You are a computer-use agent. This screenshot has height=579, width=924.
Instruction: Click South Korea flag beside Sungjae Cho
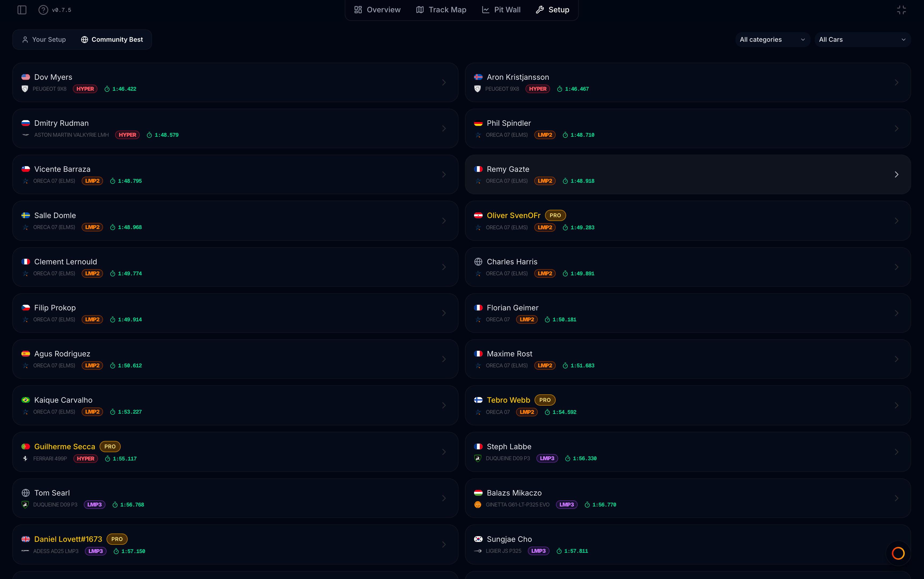point(478,539)
